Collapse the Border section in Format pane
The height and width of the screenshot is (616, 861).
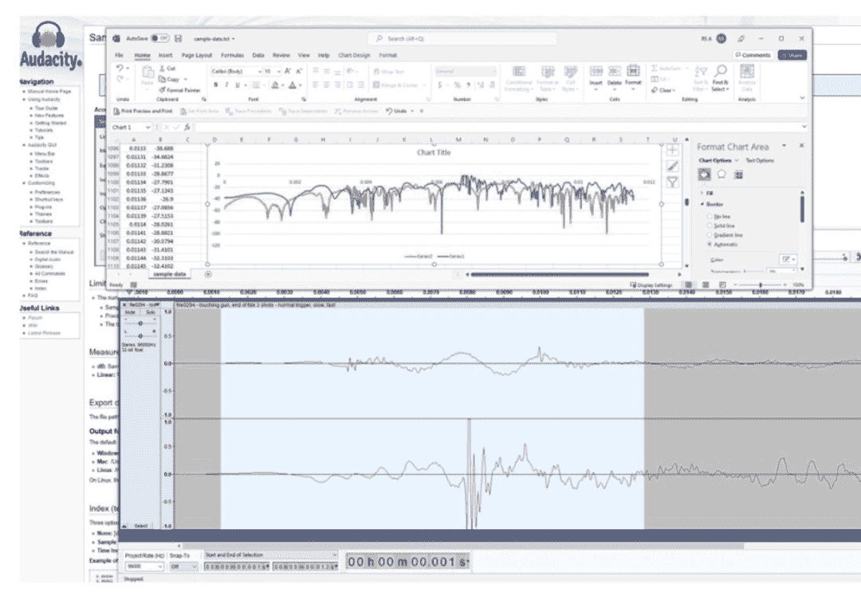[x=702, y=204]
